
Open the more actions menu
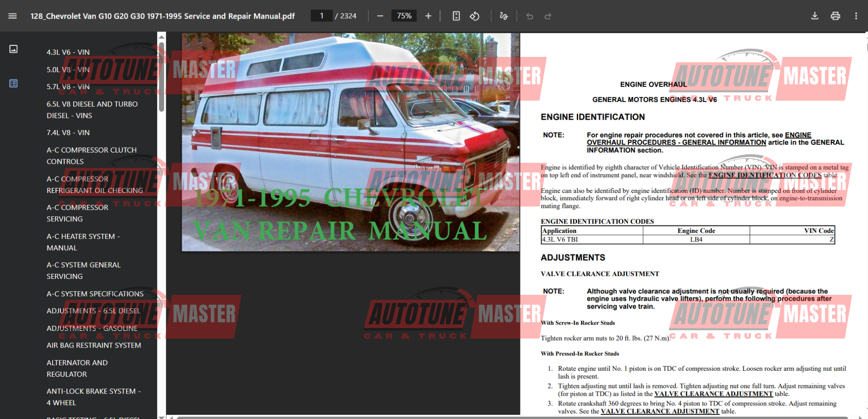[856, 16]
